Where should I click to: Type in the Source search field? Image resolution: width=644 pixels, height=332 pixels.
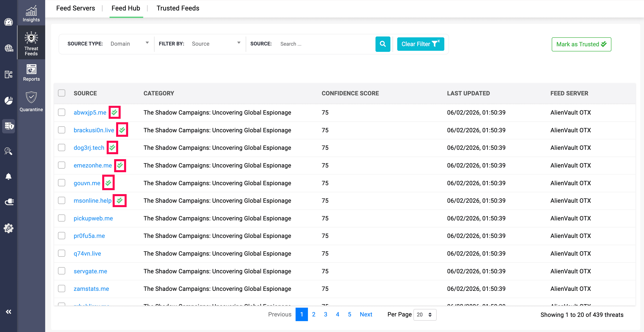point(325,44)
